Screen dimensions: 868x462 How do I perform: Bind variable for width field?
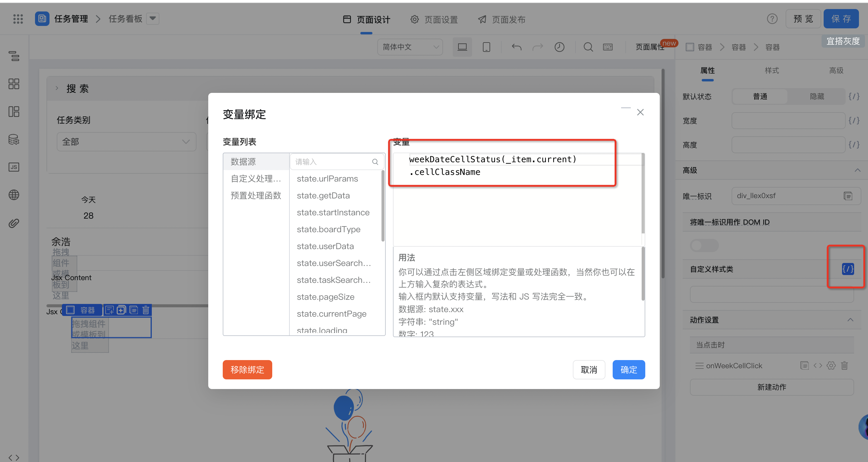coord(854,121)
